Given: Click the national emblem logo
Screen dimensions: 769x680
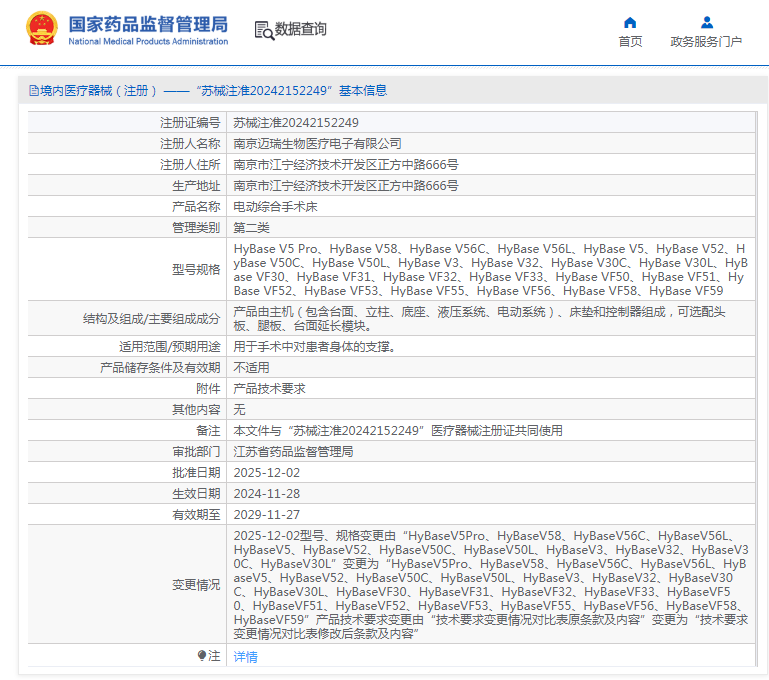Looking at the screenshot, I should (42, 28).
